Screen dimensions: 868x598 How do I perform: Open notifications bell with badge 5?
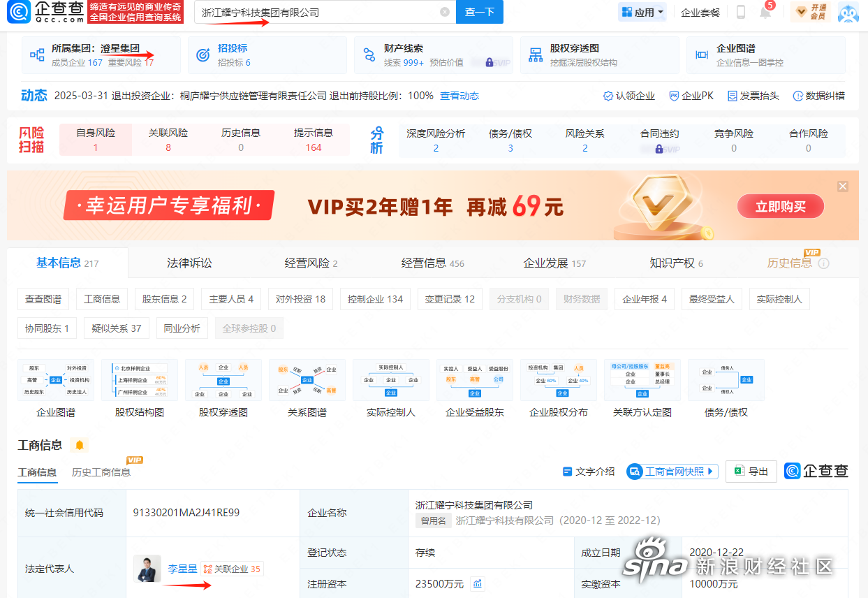point(765,12)
